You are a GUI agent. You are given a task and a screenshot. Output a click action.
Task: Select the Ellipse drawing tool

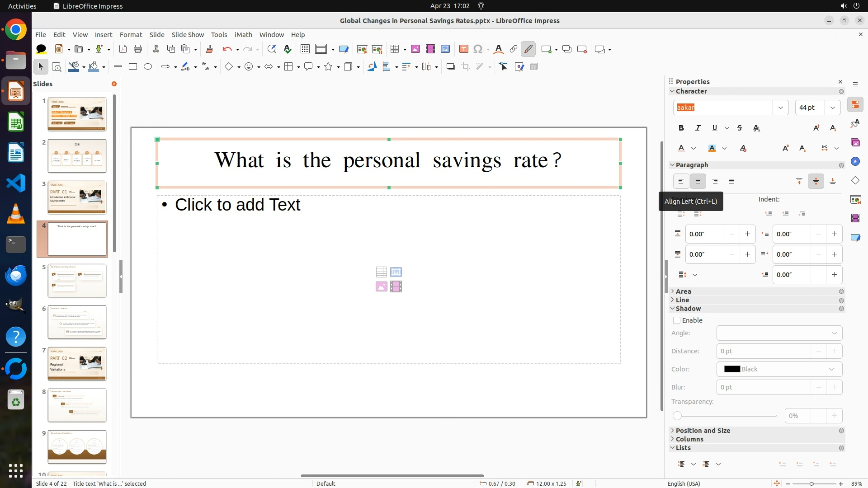(x=148, y=67)
